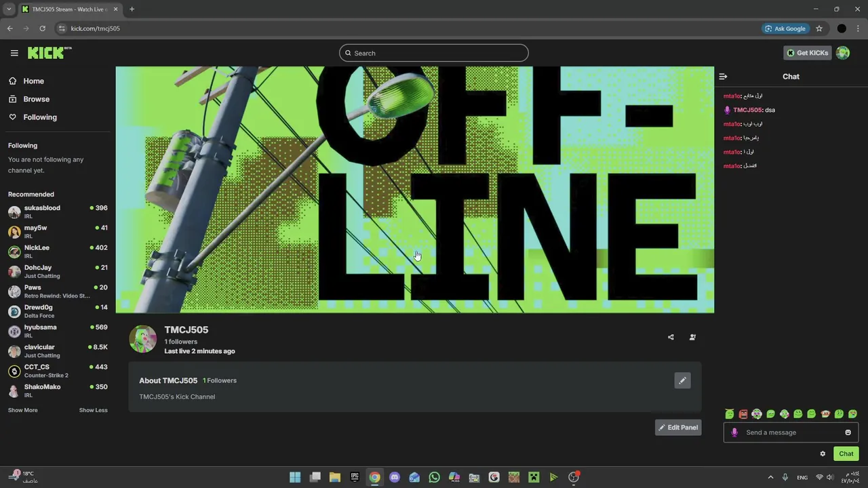
Task: Open DohcJay recommended channel
Action: pos(58,271)
